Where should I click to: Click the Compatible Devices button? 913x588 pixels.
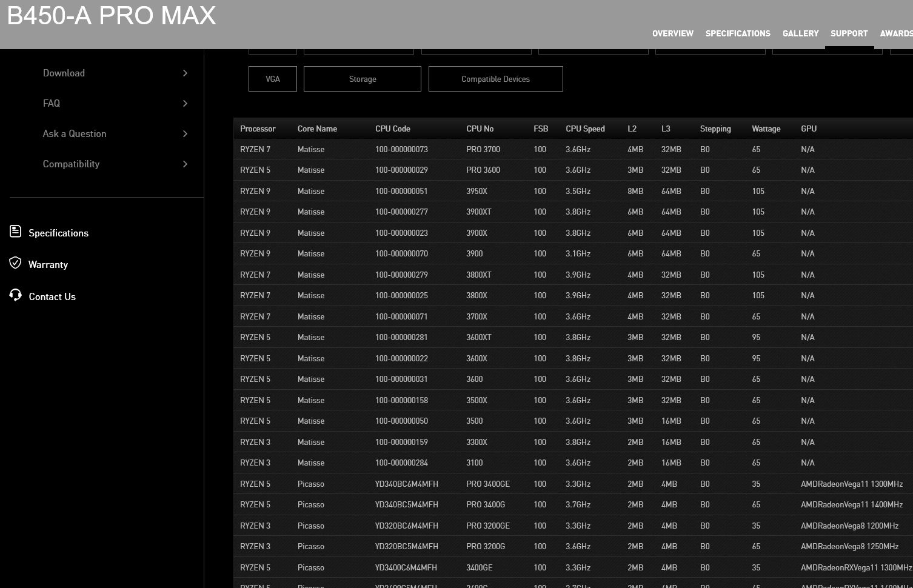[495, 79]
